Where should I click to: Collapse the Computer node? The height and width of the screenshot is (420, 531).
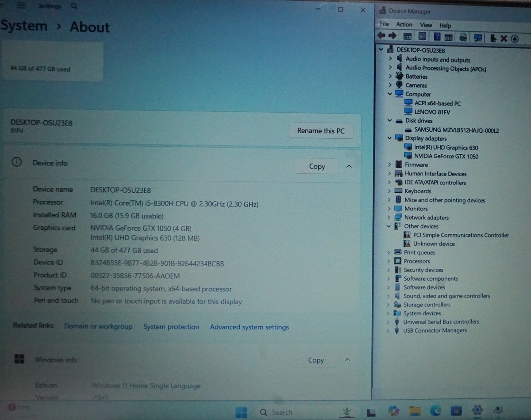point(390,94)
